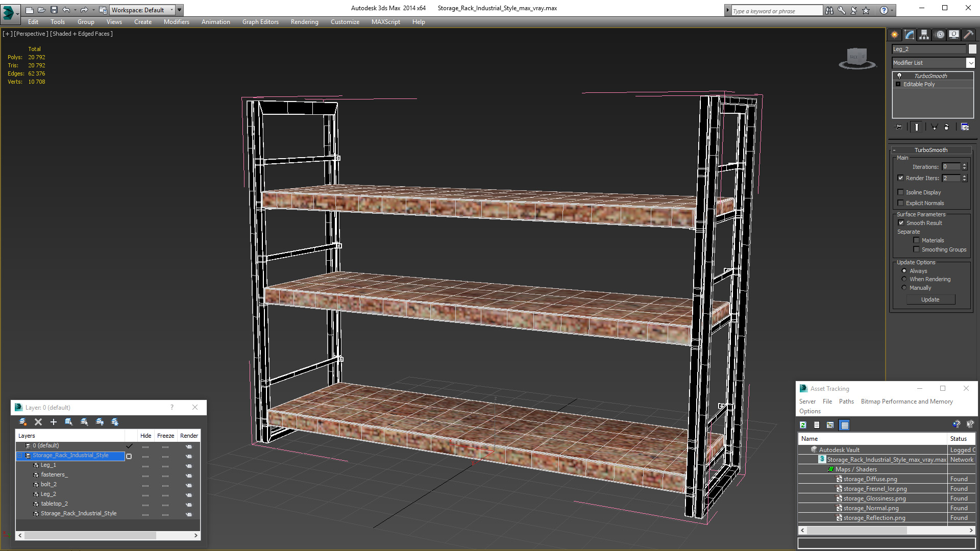Click the Asset Tracking server icon
The height and width of the screenshot is (551, 980).
click(806, 400)
